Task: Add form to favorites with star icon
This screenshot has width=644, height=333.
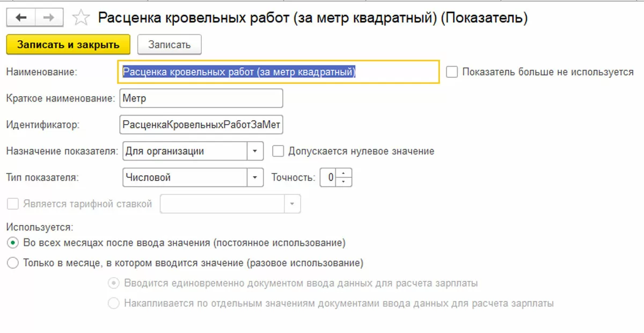Action: (80, 18)
